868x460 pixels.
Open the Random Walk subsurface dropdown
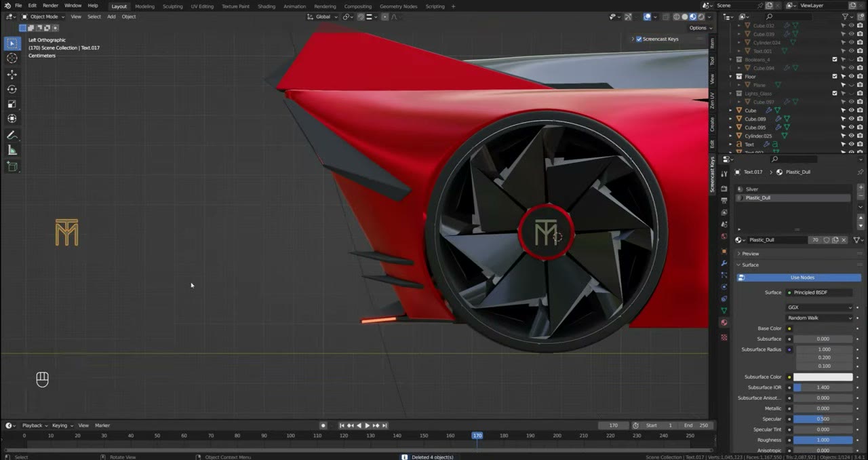(819, 318)
